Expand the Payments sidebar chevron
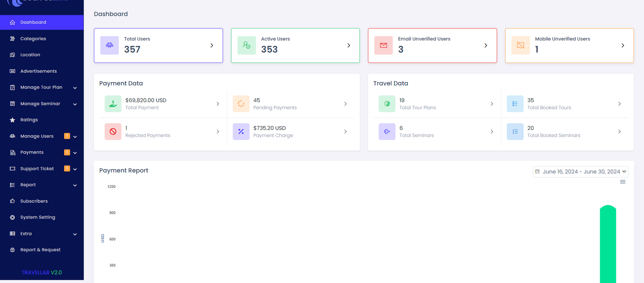The image size is (644, 283). tap(75, 153)
